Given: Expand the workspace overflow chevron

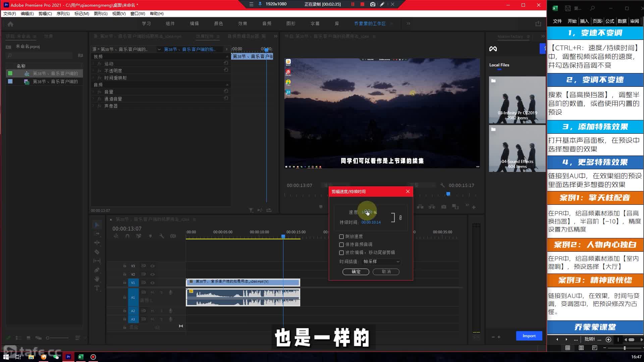Looking at the screenshot, I should pos(408,23).
